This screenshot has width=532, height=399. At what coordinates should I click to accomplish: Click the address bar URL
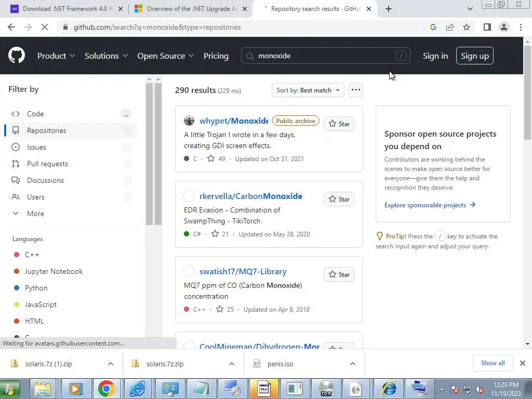pyautogui.click(x=157, y=27)
